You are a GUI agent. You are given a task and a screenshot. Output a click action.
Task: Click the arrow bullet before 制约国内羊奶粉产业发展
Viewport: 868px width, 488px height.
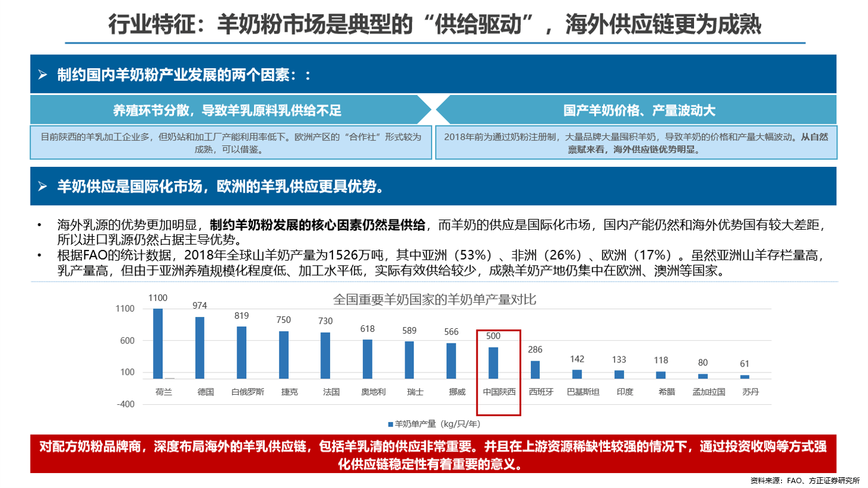[x=42, y=75]
